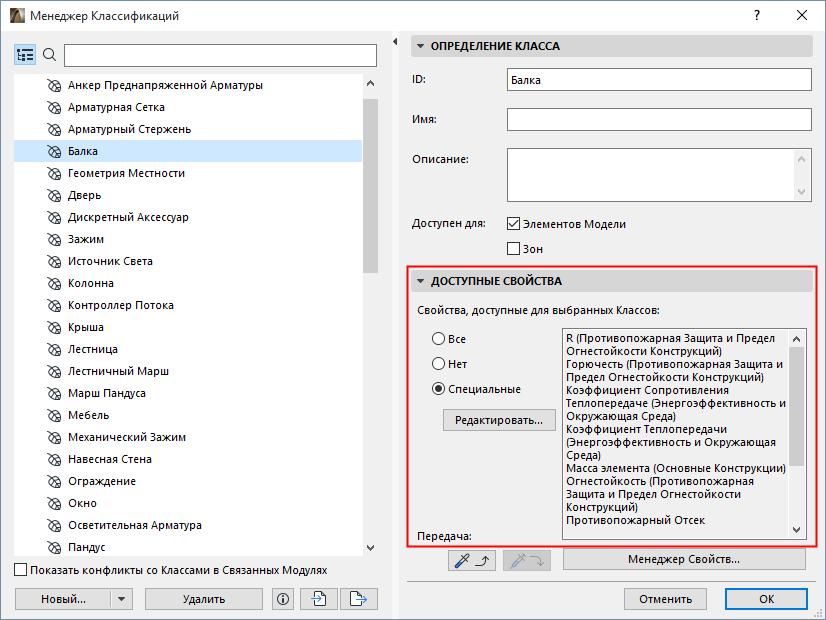Select Механический Зажим in the list

click(127, 437)
